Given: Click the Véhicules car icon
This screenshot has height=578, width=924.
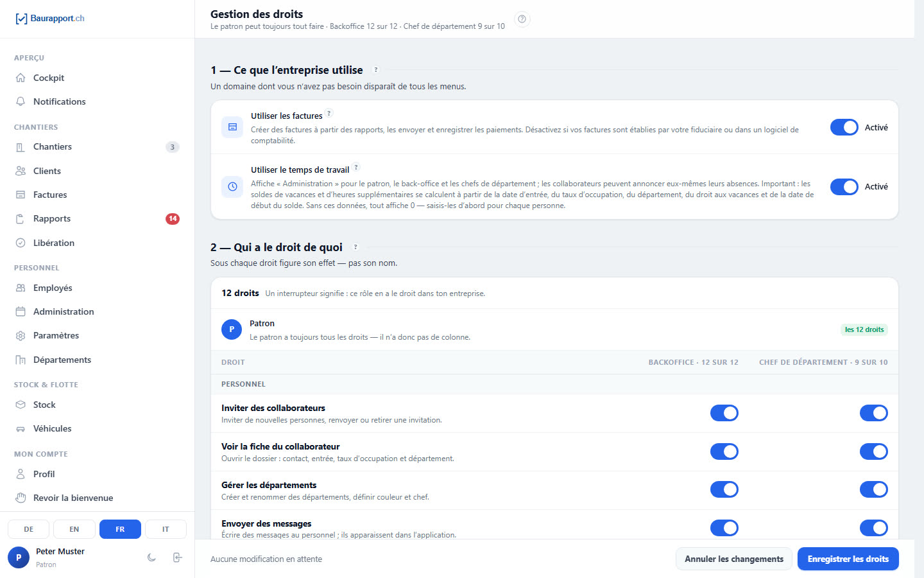Looking at the screenshot, I should tap(21, 428).
